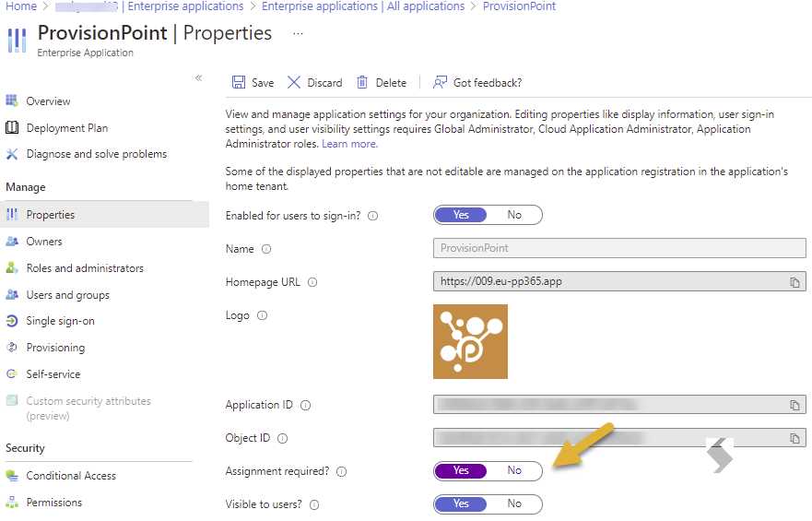The image size is (812, 521).
Task: Set Assignment required to No
Action: click(x=514, y=470)
